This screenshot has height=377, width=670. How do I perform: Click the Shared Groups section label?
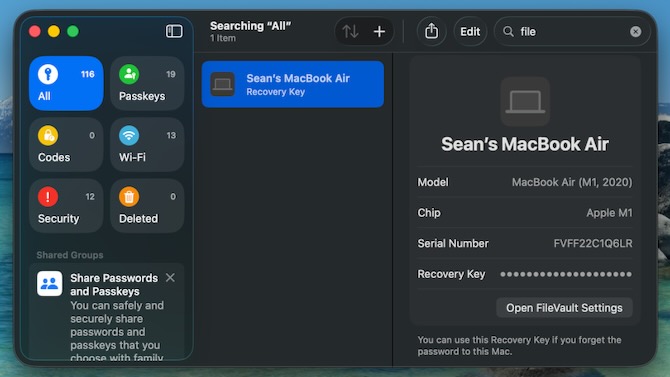(x=70, y=255)
